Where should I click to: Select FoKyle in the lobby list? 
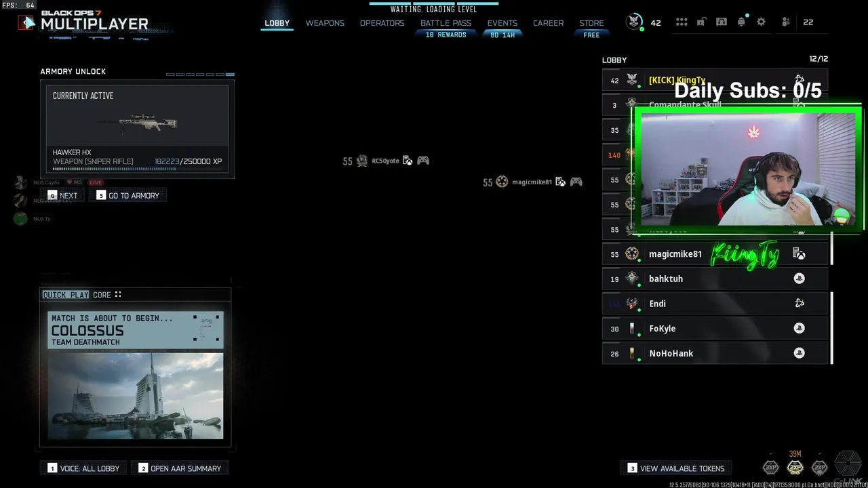pos(715,328)
